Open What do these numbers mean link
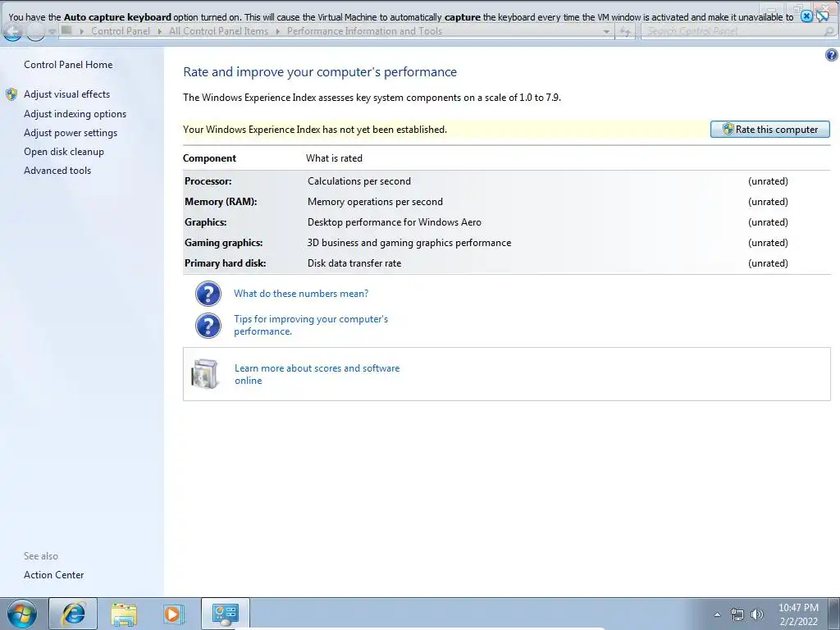The width and height of the screenshot is (840, 630). tap(301, 294)
